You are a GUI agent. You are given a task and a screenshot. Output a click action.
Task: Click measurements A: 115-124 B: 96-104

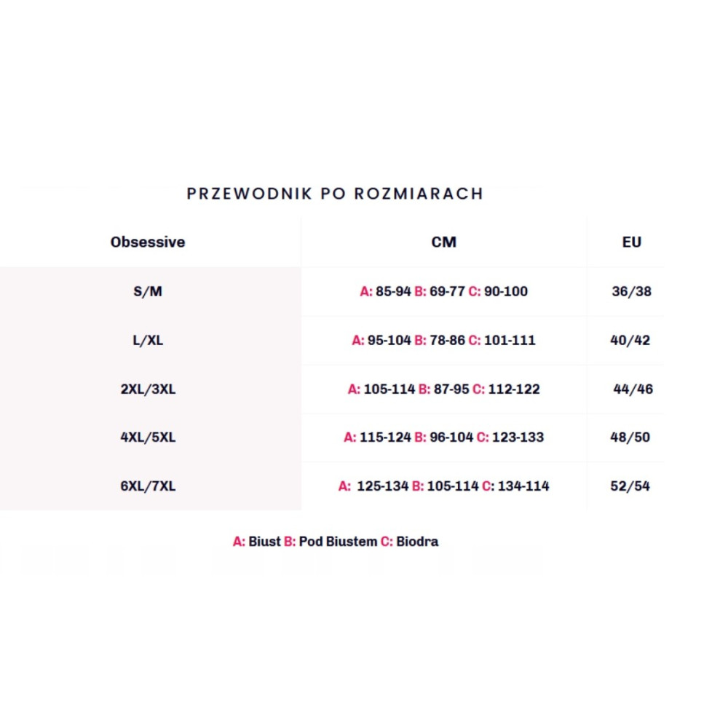pyautogui.click(x=444, y=438)
